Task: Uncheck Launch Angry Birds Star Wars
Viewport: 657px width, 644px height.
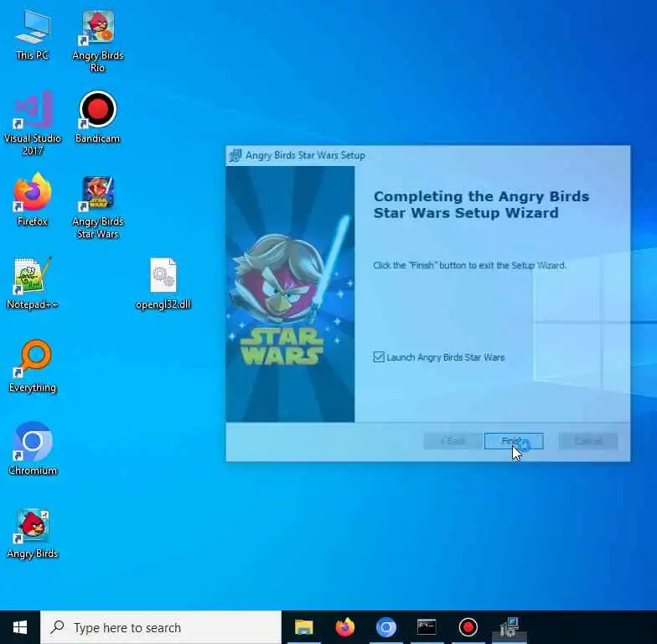Action: (x=379, y=357)
